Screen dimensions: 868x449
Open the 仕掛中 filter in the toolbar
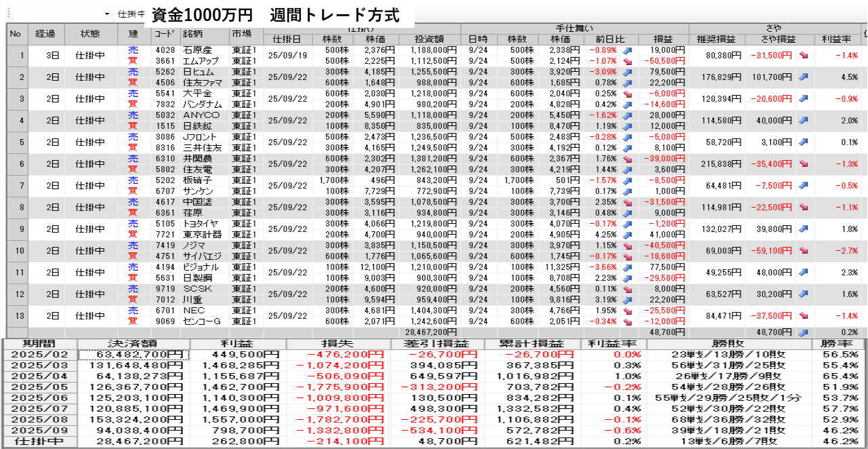129,14
